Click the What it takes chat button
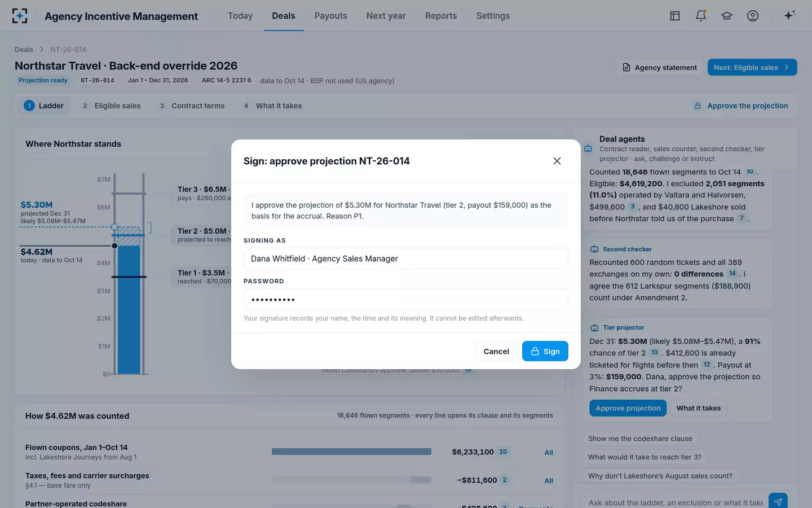 [699, 408]
